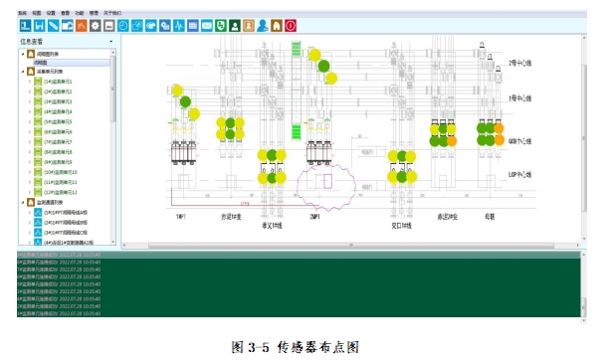The image size is (605, 364).
Task: Open the 功能 menu
Action: [x=80, y=13]
